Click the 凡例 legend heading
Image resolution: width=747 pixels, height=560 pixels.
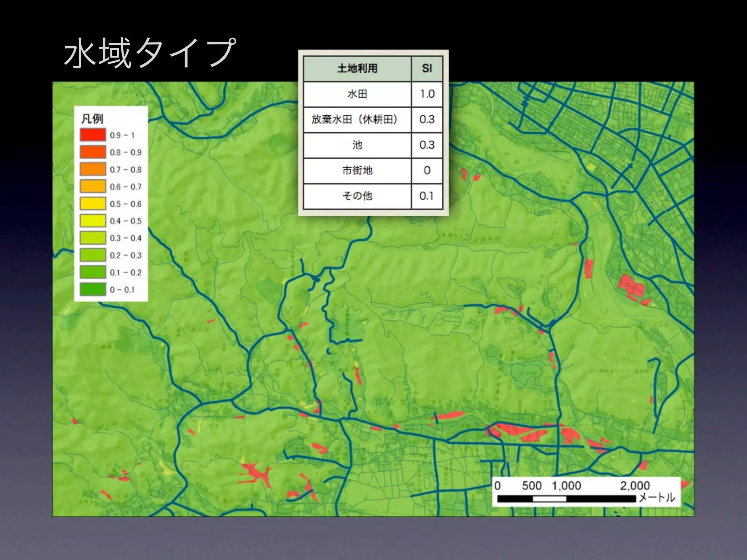tap(92, 118)
